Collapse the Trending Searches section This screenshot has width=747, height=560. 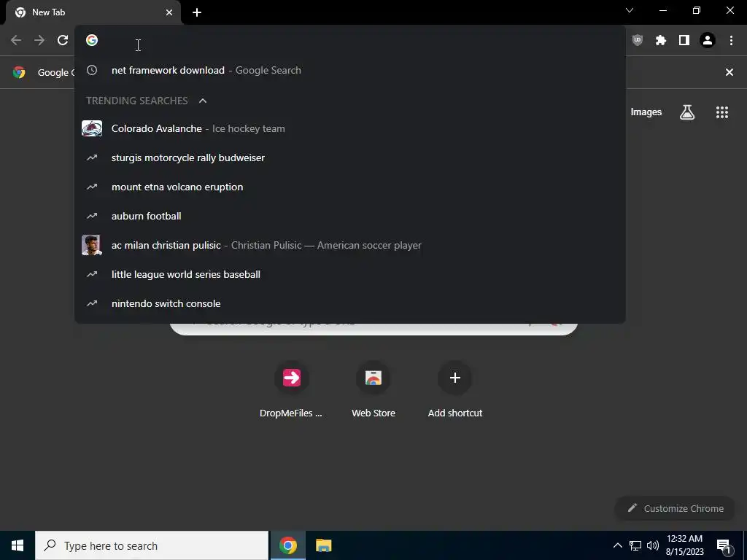tap(203, 101)
